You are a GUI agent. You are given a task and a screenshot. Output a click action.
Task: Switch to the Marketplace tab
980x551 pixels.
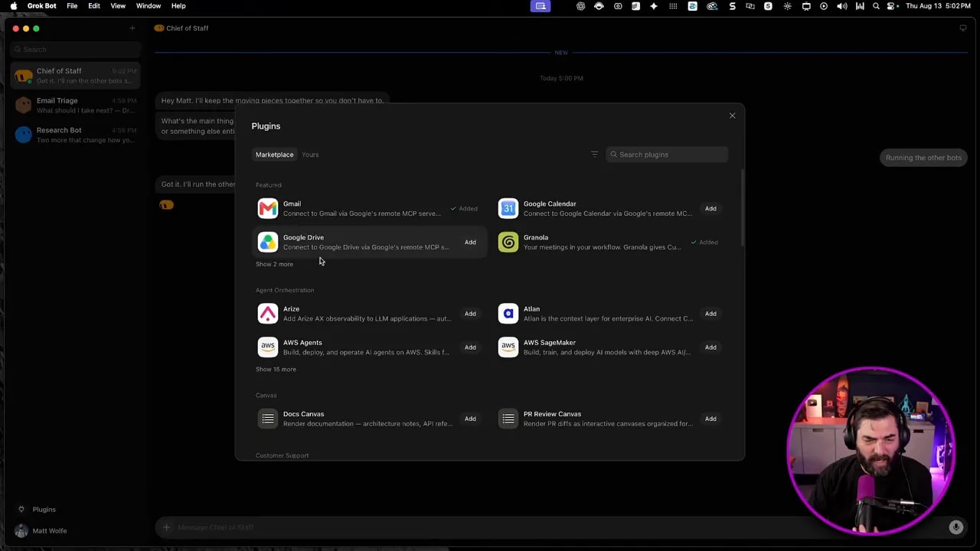(274, 155)
